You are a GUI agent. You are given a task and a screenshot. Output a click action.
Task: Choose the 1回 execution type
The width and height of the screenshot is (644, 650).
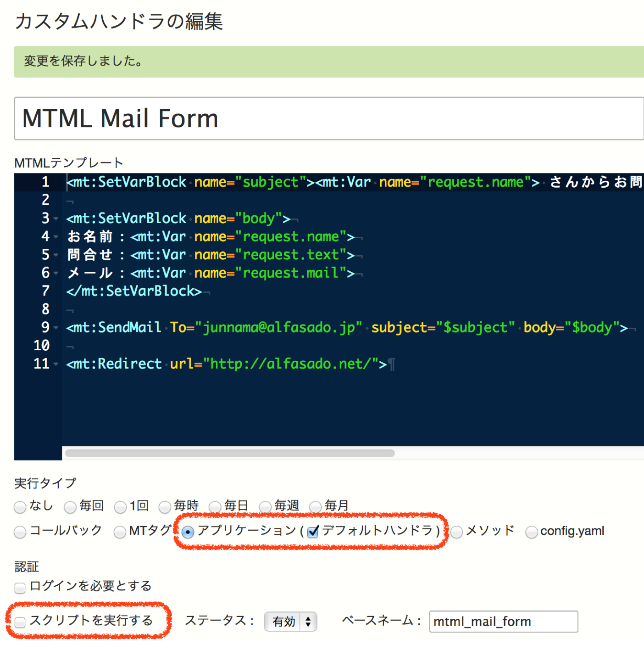click(x=120, y=507)
